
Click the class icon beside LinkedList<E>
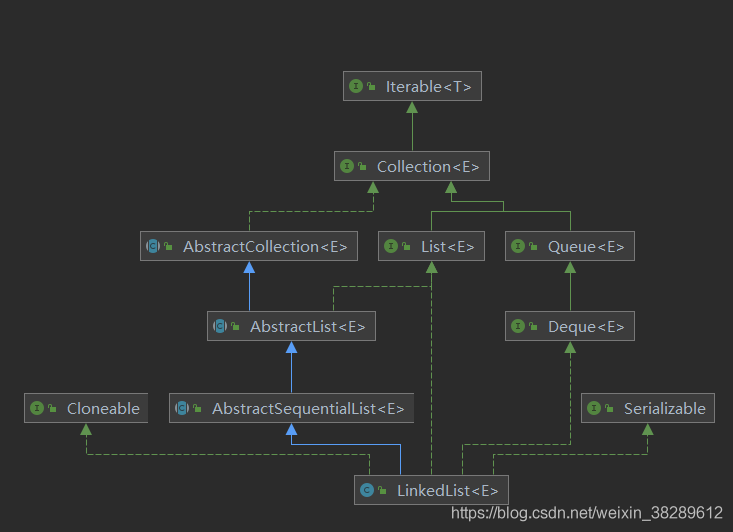(x=367, y=490)
